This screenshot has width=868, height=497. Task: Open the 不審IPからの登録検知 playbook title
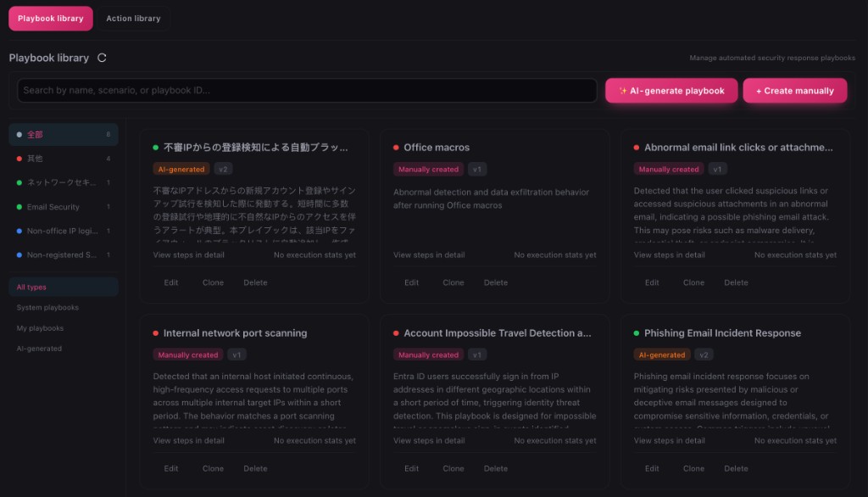click(256, 148)
